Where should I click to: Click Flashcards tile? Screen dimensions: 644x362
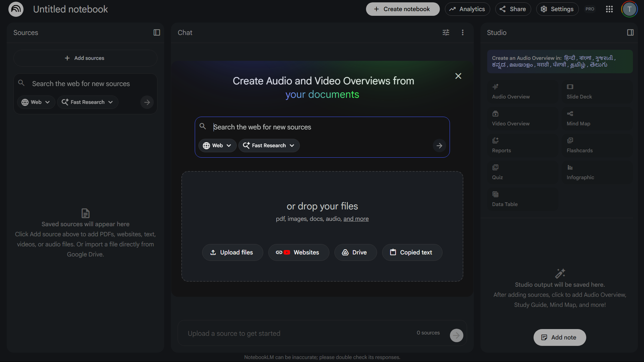tap(598, 145)
